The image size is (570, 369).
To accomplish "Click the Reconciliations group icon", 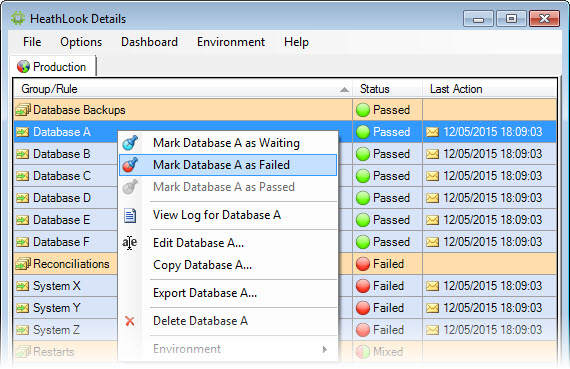I will pos(23,264).
